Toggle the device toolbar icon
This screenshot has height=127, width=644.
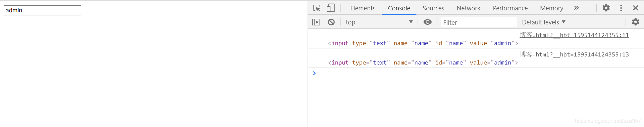click(x=331, y=8)
